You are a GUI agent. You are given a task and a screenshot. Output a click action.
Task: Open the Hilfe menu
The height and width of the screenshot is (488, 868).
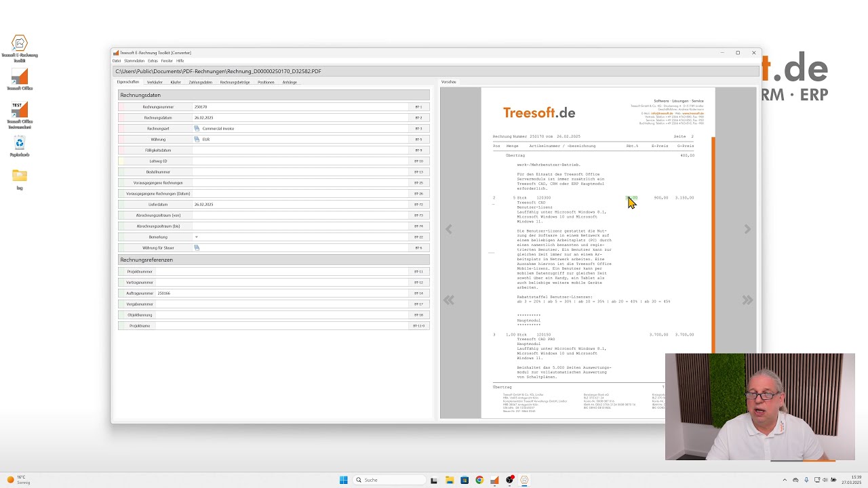coord(180,61)
